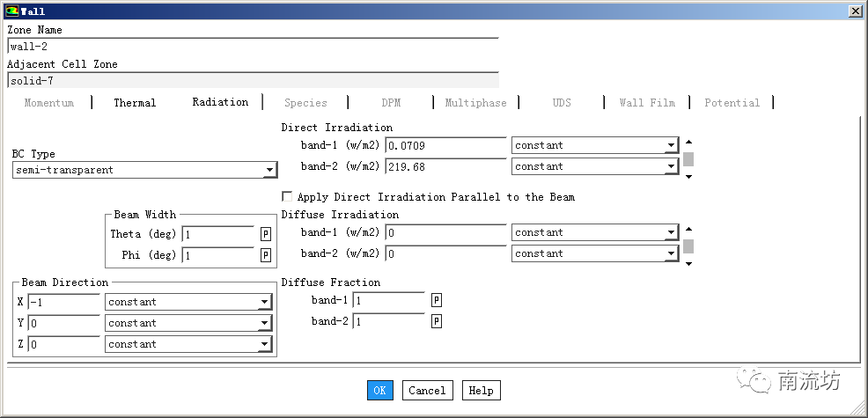868x418 pixels.
Task: Open the BC Type semi-transparent dropdown
Action: coord(269,171)
